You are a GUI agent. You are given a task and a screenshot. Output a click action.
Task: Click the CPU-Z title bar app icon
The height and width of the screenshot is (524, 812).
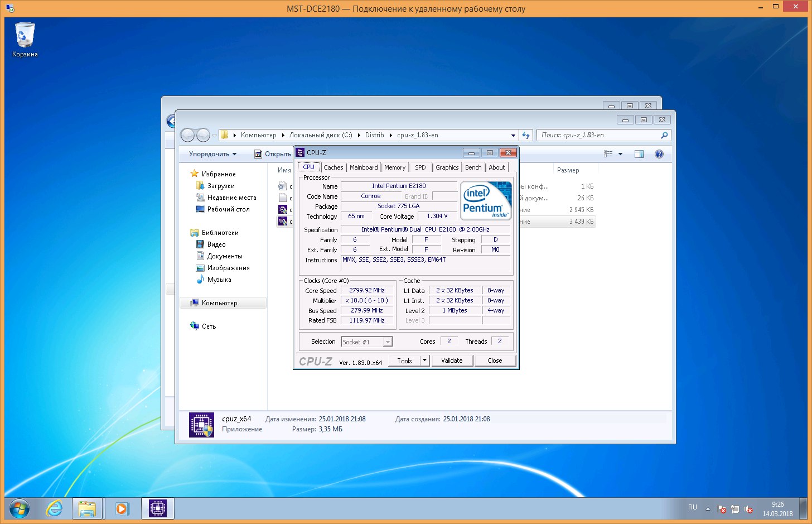301,152
